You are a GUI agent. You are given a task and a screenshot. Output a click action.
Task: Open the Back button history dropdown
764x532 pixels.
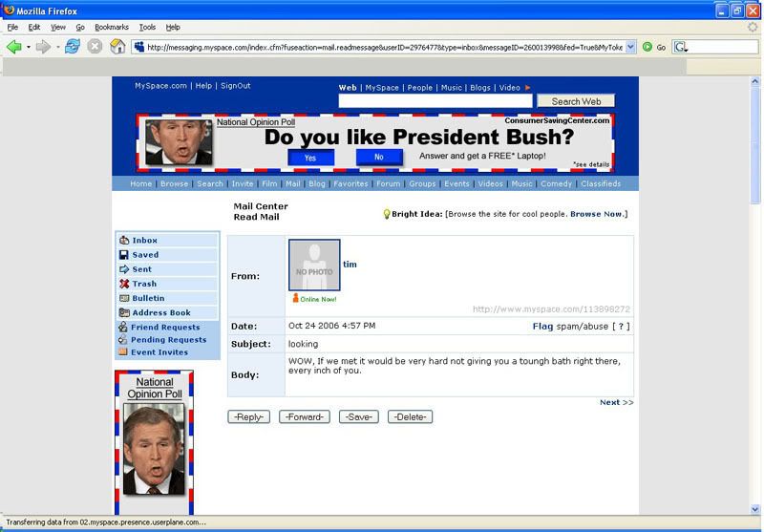coord(29,47)
